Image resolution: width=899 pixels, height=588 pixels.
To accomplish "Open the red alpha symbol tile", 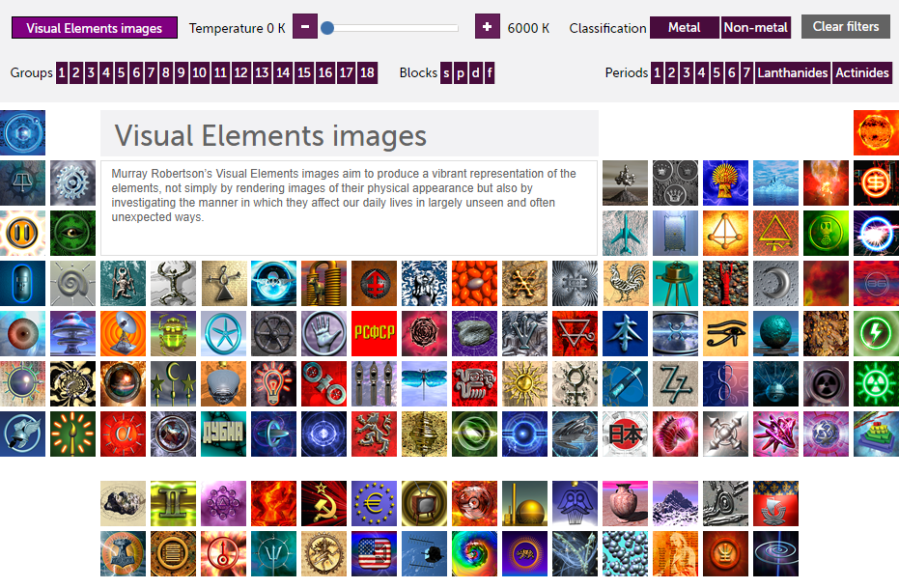I will tap(124, 434).
